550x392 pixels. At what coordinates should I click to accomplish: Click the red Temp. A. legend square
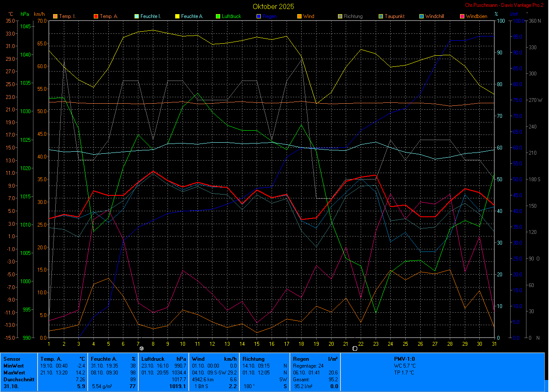(96, 17)
